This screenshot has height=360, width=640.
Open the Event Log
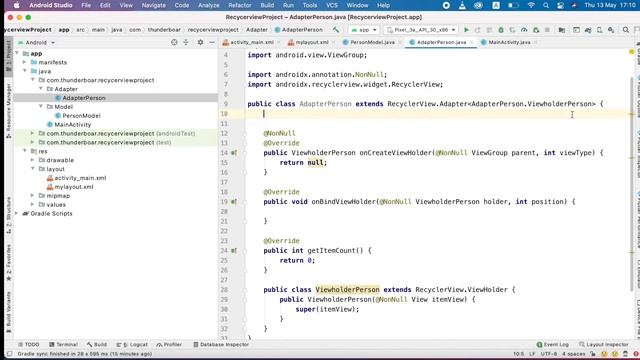552,344
